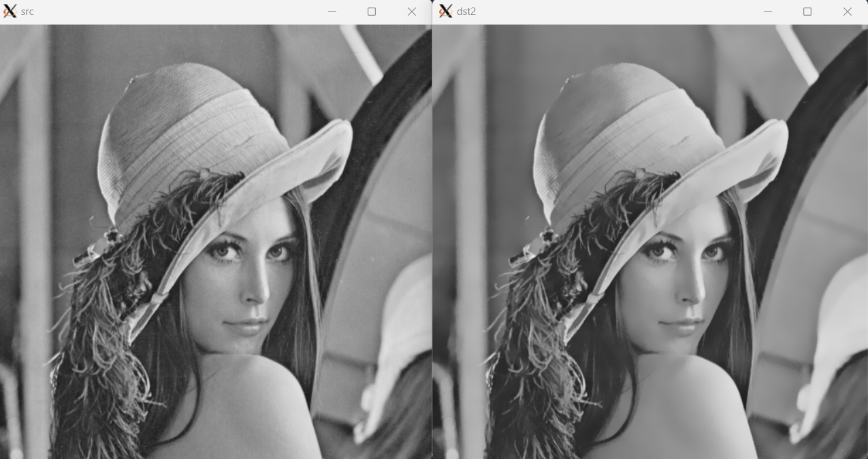Minimize the dst2 window

pyautogui.click(x=768, y=12)
